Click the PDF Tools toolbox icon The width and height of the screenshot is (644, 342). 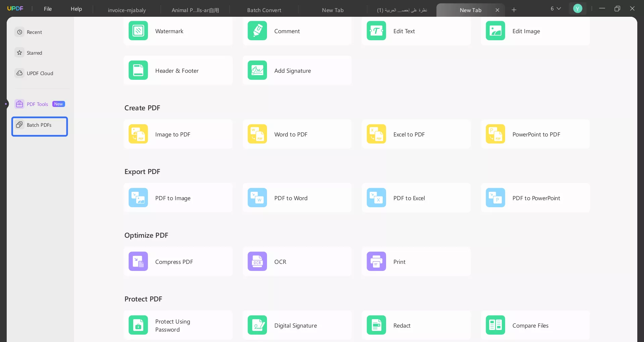coord(19,104)
